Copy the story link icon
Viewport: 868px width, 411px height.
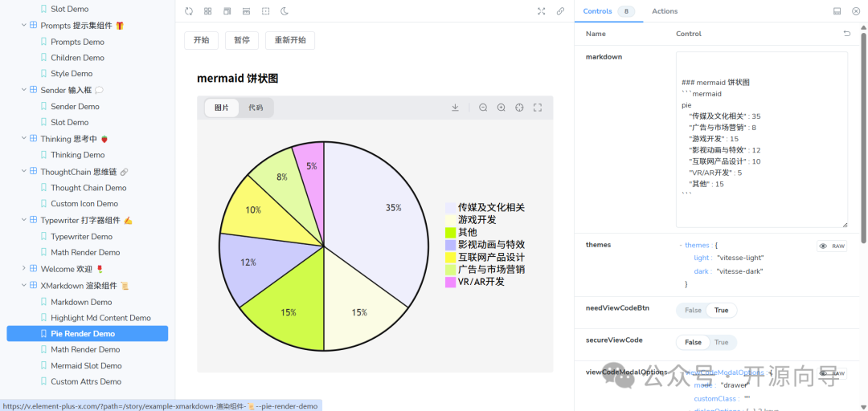point(560,11)
